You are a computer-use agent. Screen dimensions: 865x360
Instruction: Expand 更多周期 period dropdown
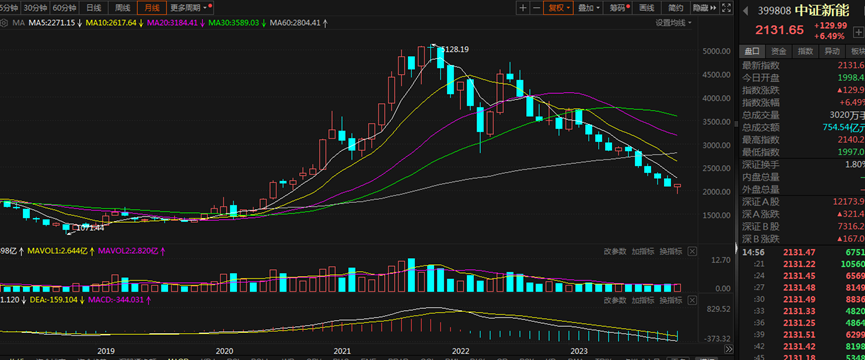click(190, 8)
